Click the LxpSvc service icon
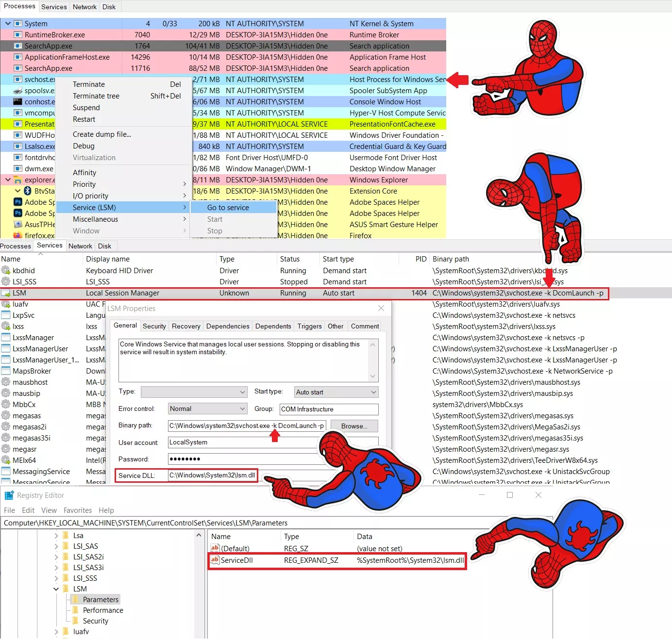 click(x=6, y=315)
